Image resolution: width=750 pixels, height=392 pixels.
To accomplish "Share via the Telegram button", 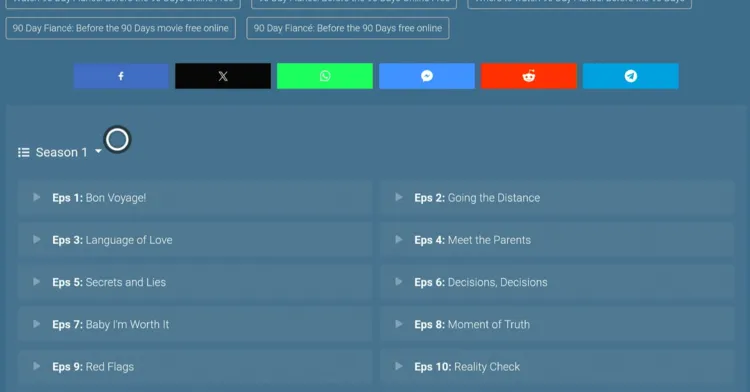I will coord(630,76).
